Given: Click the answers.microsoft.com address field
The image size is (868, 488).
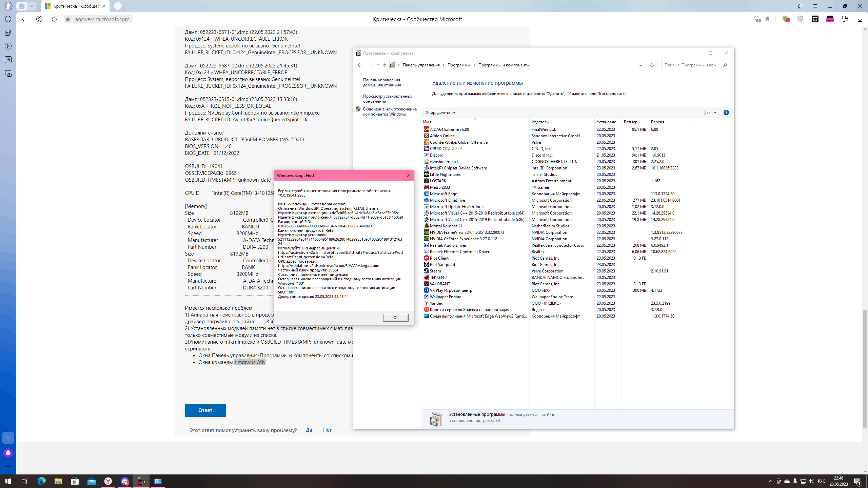Looking at the screenshot, I should click(x=102, y=19).
